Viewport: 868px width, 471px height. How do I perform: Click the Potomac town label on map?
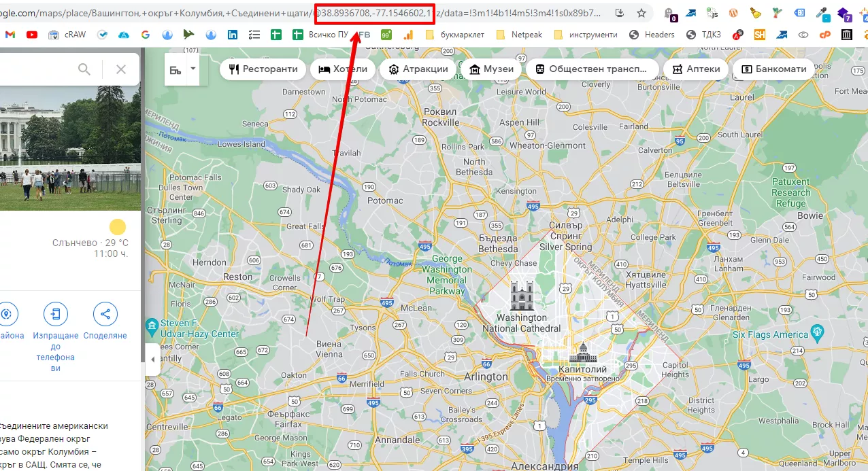click(385, 200)
